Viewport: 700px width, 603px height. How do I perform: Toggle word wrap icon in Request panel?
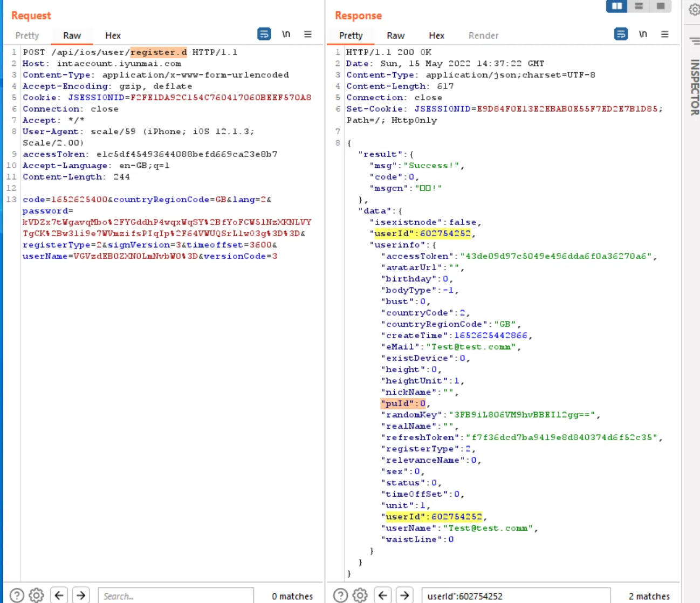click(264, 35)
